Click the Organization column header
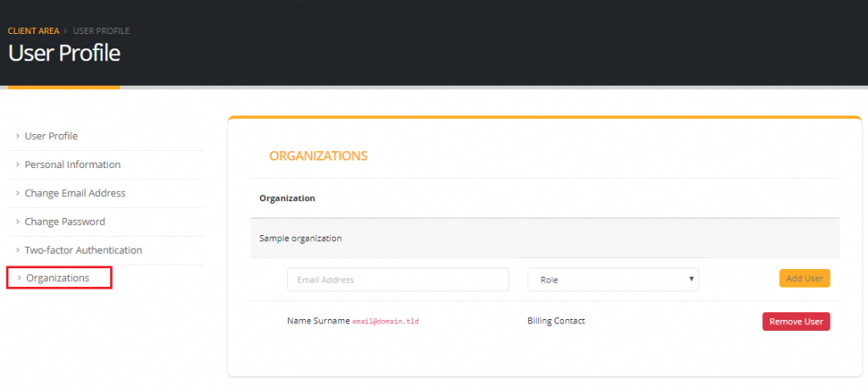The width and height of the screenshot is (868, 387). [x=287, y=199]
